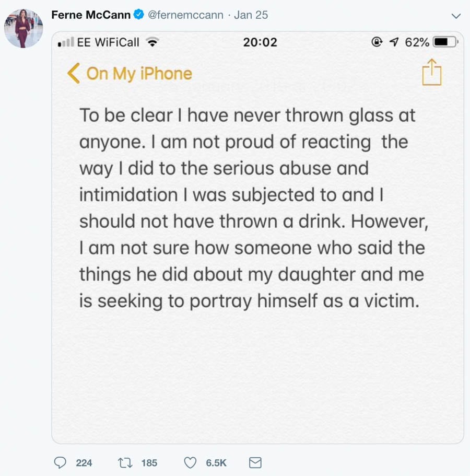This screenshot has width=470, height=476.
Task: Click the cellular signal bars icon
Action: [66, 43]
